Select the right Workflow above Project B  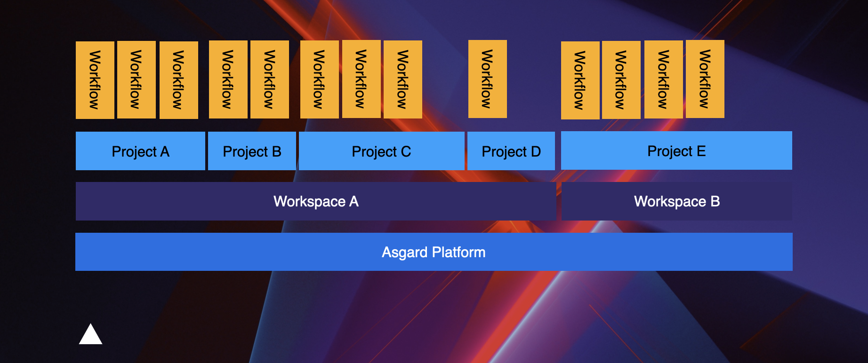pyautogui.click(x=269, y=79)
